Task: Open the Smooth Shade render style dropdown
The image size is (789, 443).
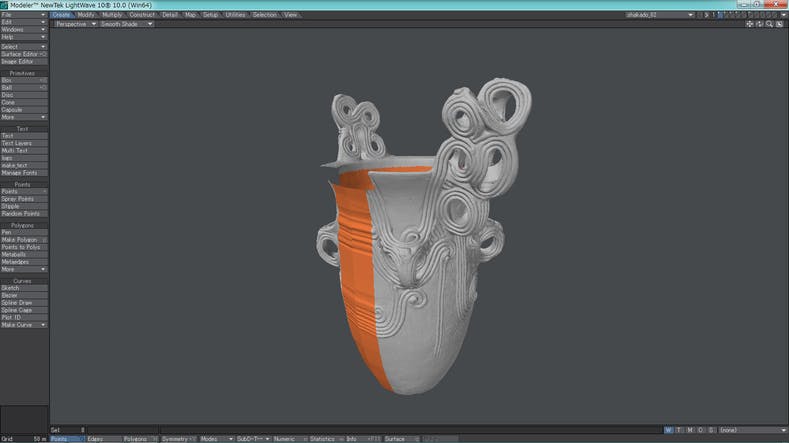Action: [125, 24]
